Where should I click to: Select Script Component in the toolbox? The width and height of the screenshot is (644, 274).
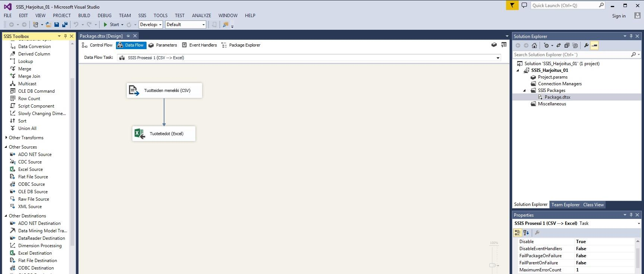pos(36,106)
